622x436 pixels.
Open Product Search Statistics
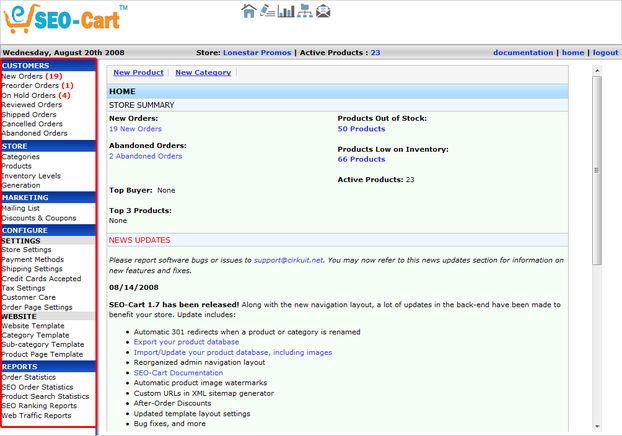45,396
